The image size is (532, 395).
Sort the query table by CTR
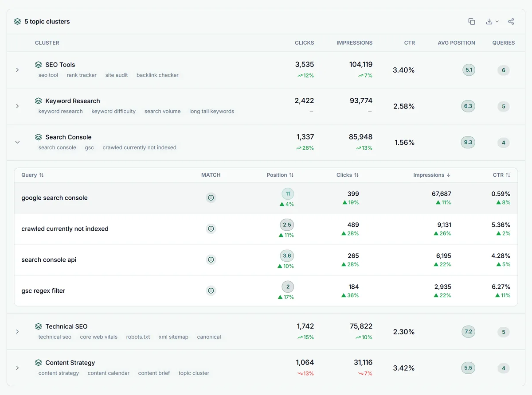[x=501, y=175]
